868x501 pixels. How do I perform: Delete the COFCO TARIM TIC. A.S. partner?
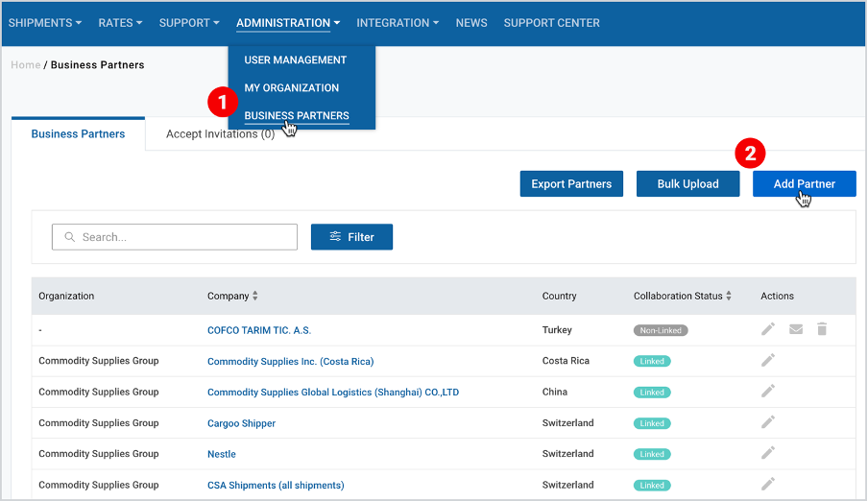pos(822,329)
